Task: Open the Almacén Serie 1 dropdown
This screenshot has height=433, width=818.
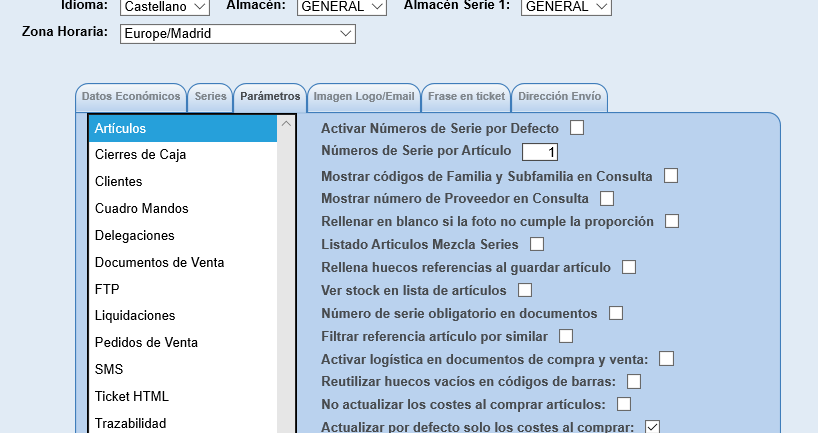Action: coord(566,7)
